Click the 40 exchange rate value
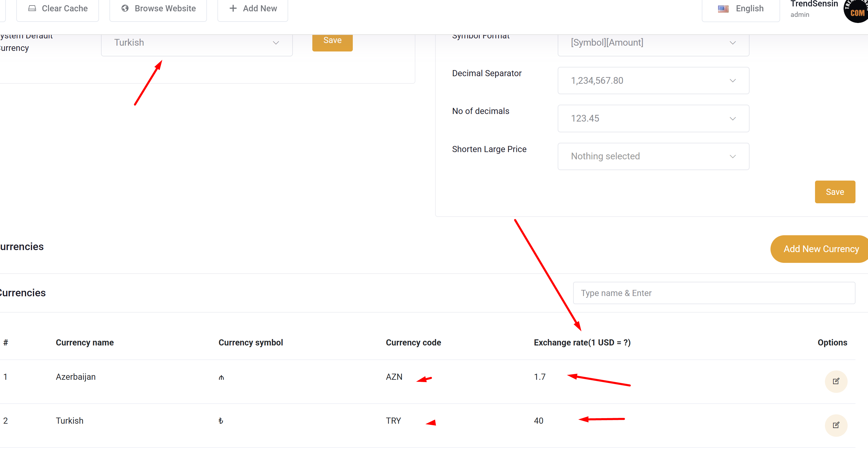 coord(538,421)
